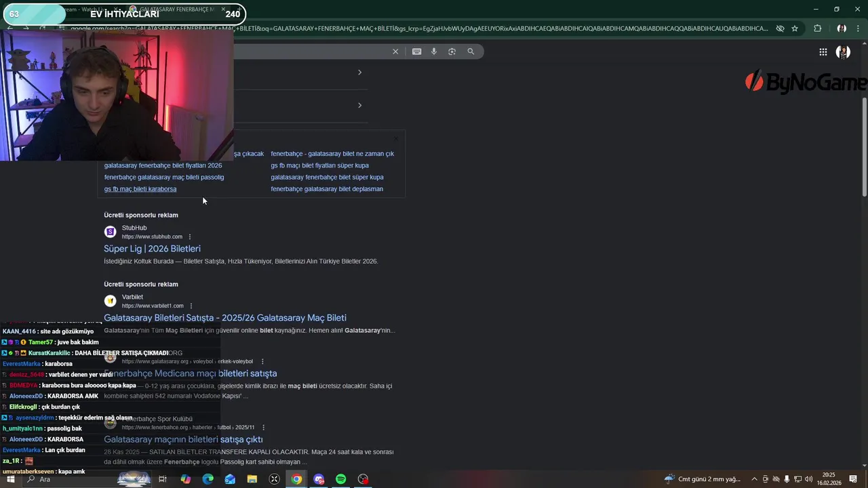
Task: Click the Chrome address bar URL
Action: 418,28
